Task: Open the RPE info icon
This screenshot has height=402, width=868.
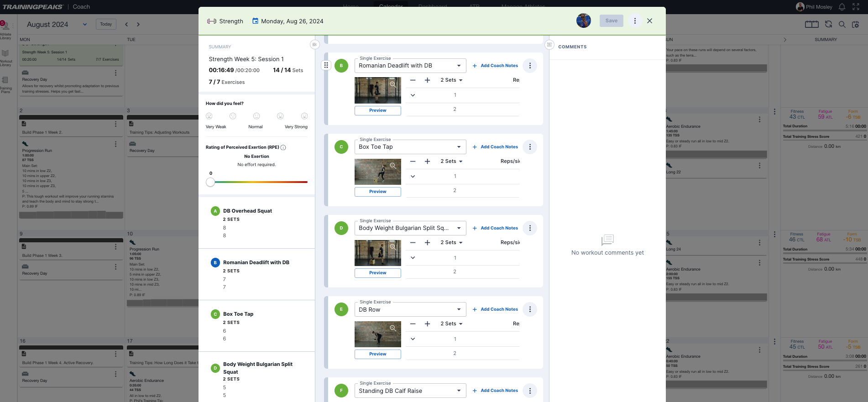Action: (x=283, y=147)
